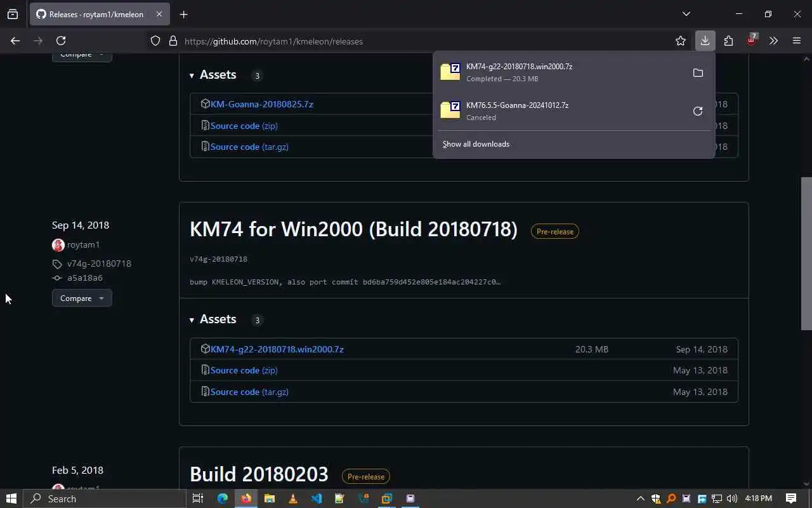Open Windows Start menu
The image size is (812, 508).
[x=11, y=498]
